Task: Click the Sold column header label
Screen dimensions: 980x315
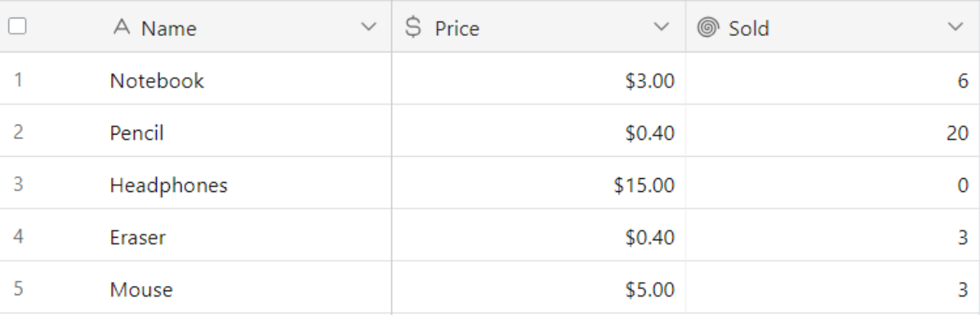Action: click(749, 28)
